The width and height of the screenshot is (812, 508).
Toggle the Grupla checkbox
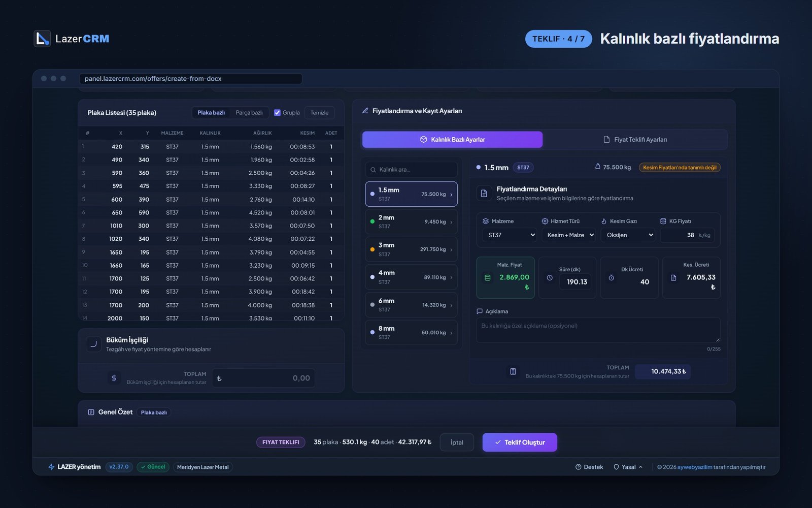(x=277, y=113)
